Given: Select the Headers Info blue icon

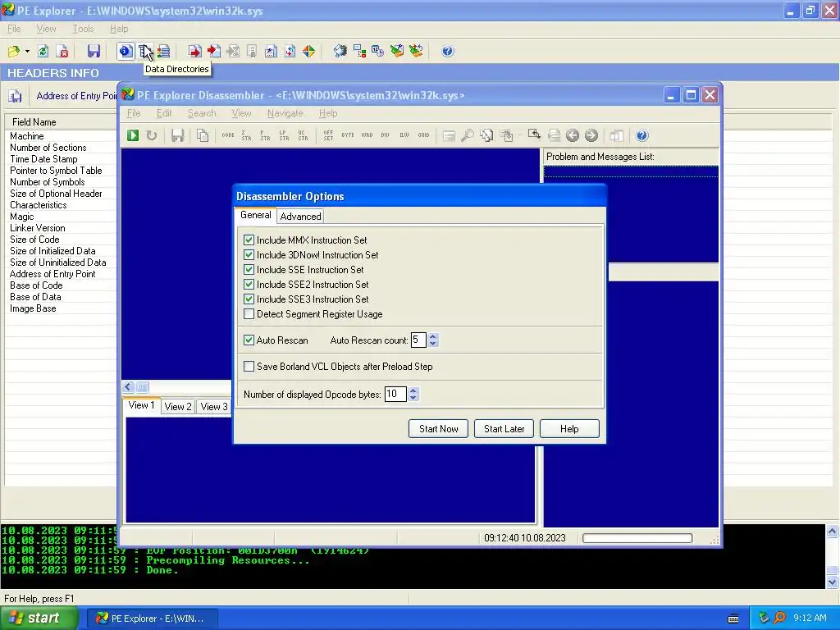Looking at the screenshot, I should coord(126,52).
